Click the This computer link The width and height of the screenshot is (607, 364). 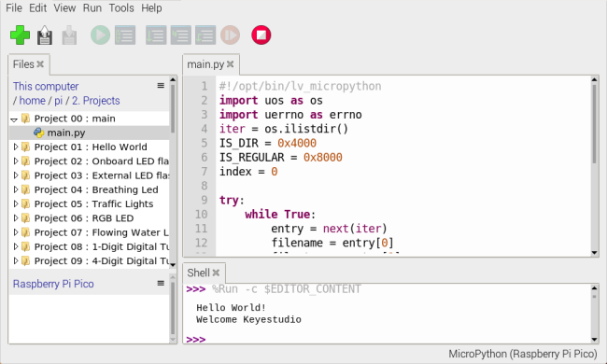(46, 86)
